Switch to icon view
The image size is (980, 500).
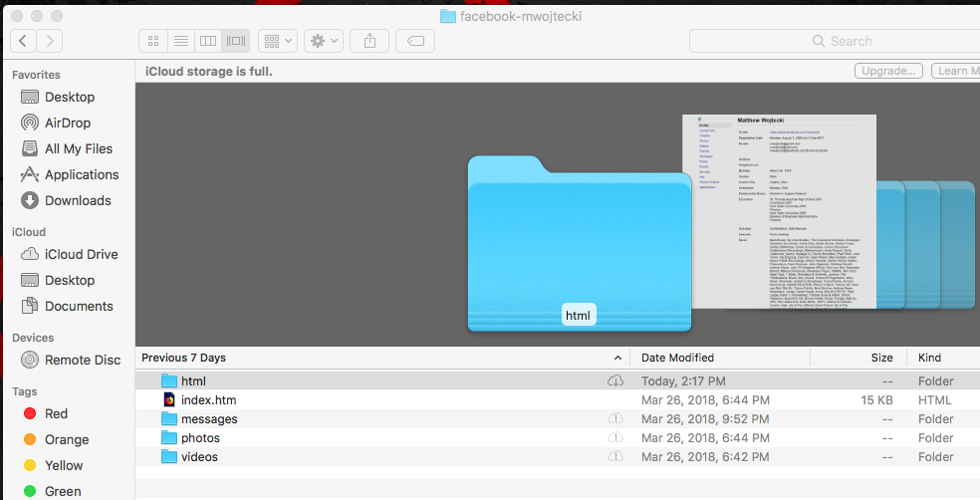pyautogui.click(x=153, y=41)
